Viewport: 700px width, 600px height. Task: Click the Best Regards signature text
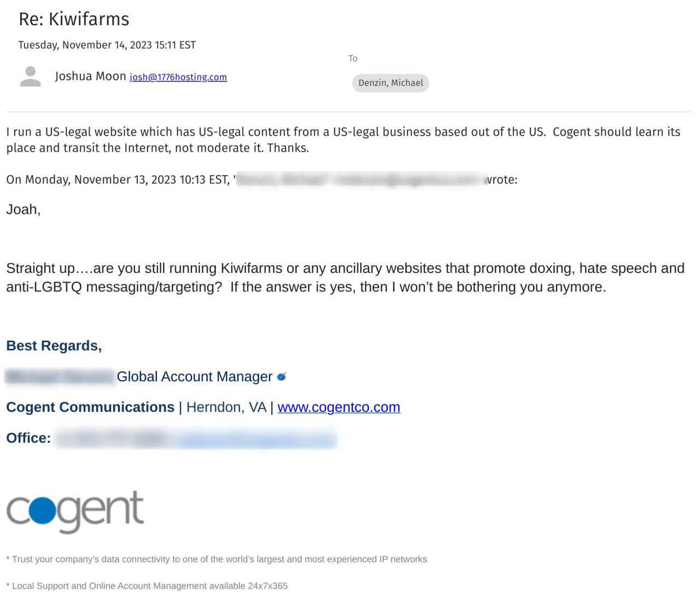[x=54, y=346]
